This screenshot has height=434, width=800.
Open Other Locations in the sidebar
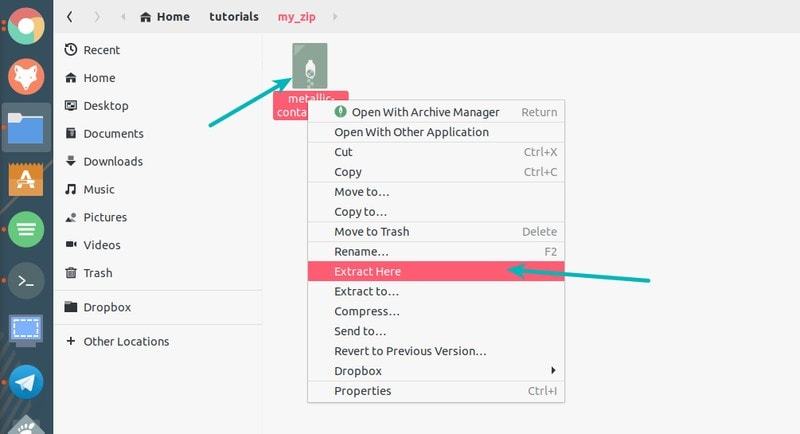point(125,341)
